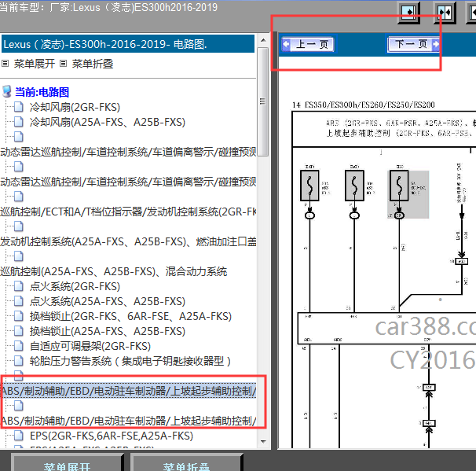Screen dimensions: 476x471
Task: Click the tree panel scrollbar up arrow
Action: coord(263,40)
